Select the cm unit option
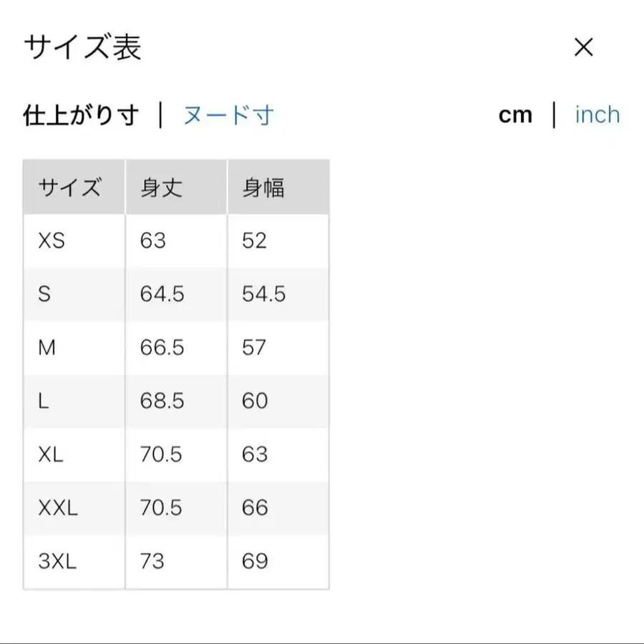 click(516, 114)
